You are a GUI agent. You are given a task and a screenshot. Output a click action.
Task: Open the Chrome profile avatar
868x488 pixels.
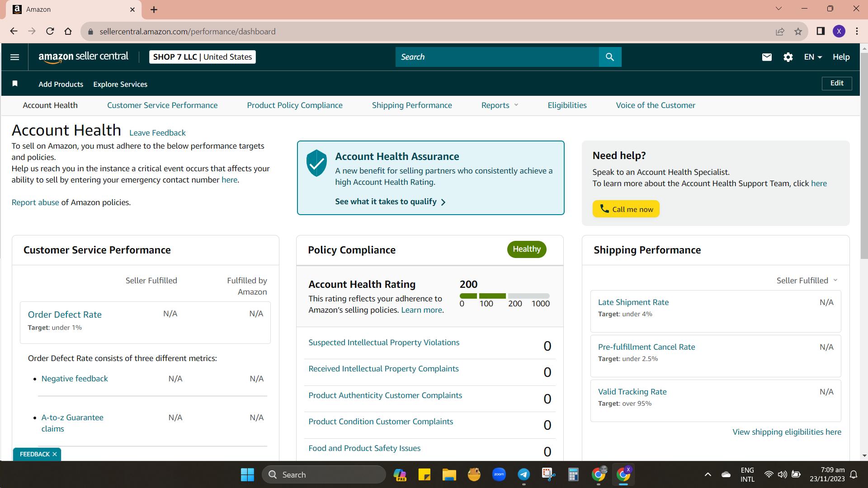click(839, 31)
